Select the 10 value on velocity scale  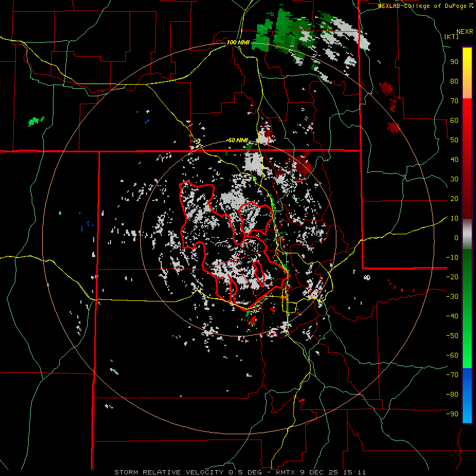coord(454,218)
